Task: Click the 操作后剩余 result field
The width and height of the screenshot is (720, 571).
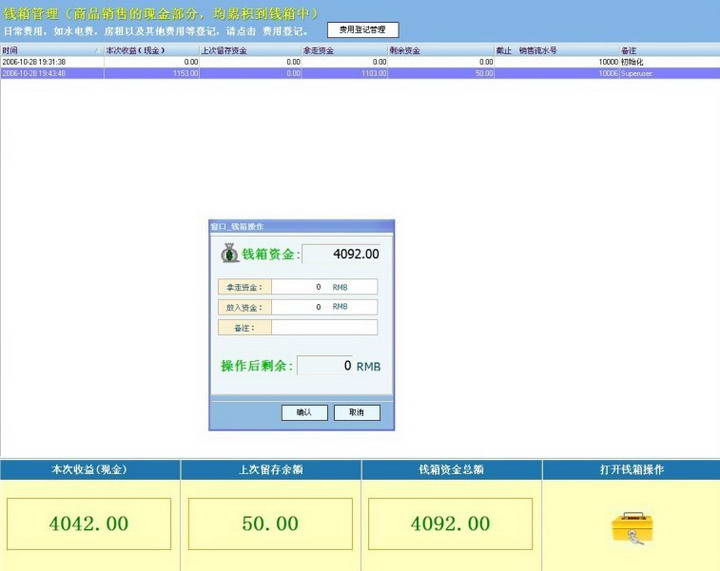Action: click(x=325, y=365)
